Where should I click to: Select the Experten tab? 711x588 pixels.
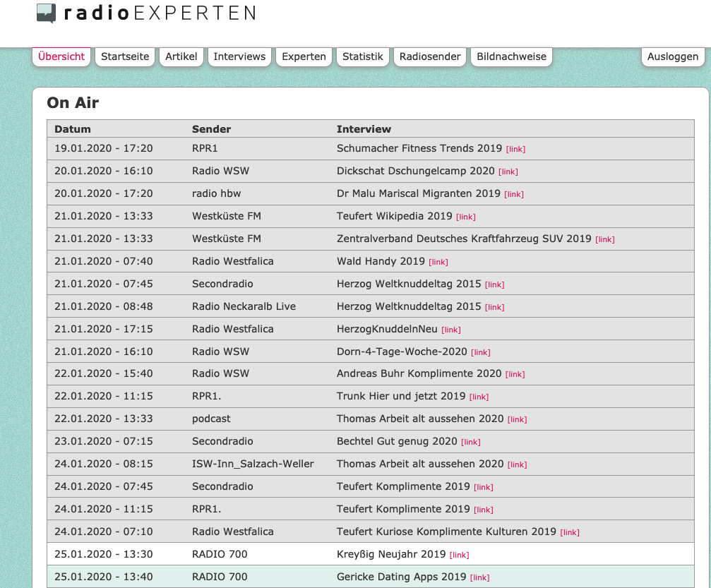304,56
